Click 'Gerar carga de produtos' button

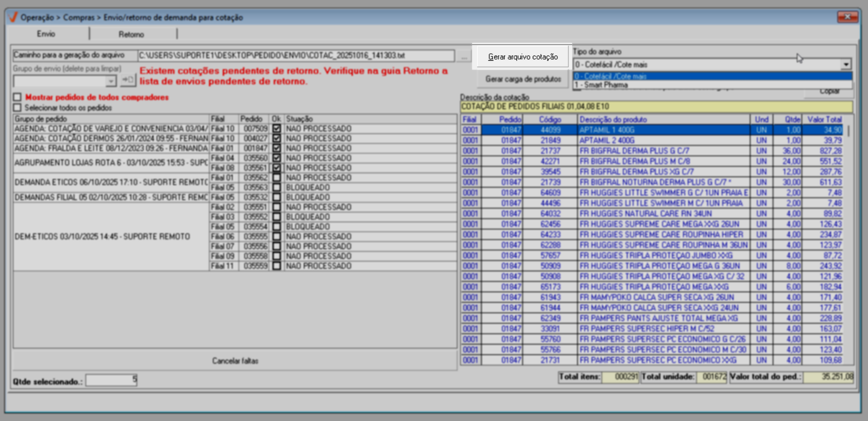523,79
